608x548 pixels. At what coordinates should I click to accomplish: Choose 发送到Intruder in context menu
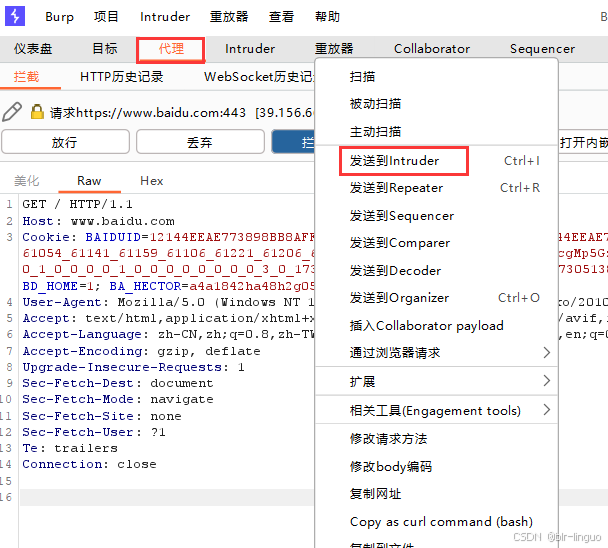click(x=436, y=161)
